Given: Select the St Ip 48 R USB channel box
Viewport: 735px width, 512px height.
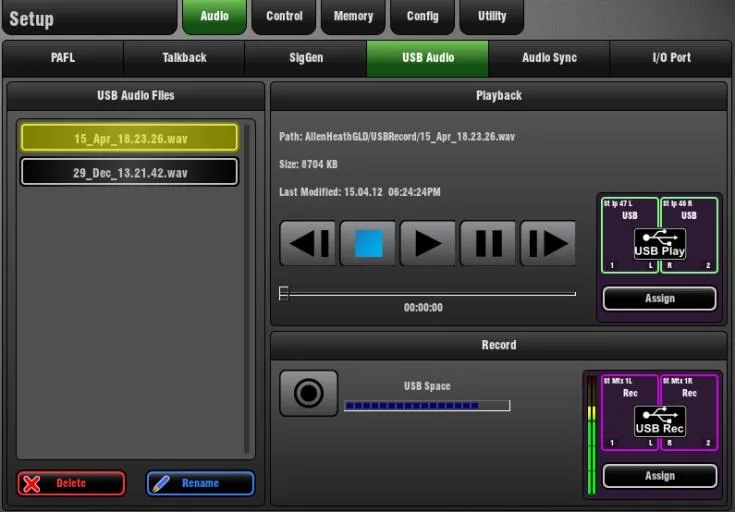Looking at the screenshot, I should [x=689, y=235].
